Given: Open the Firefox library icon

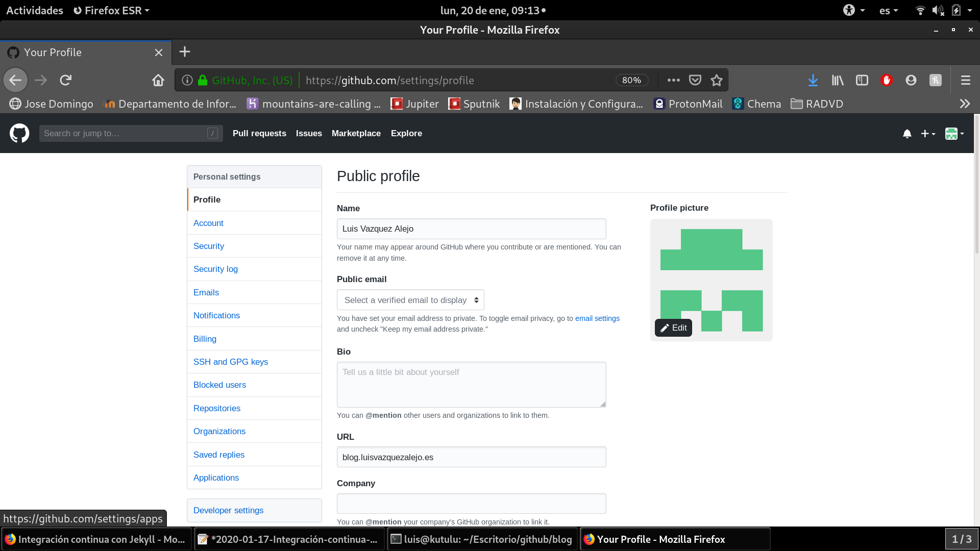Looking at the screenshot, I should pyautogui.click(x=838, y=80).
